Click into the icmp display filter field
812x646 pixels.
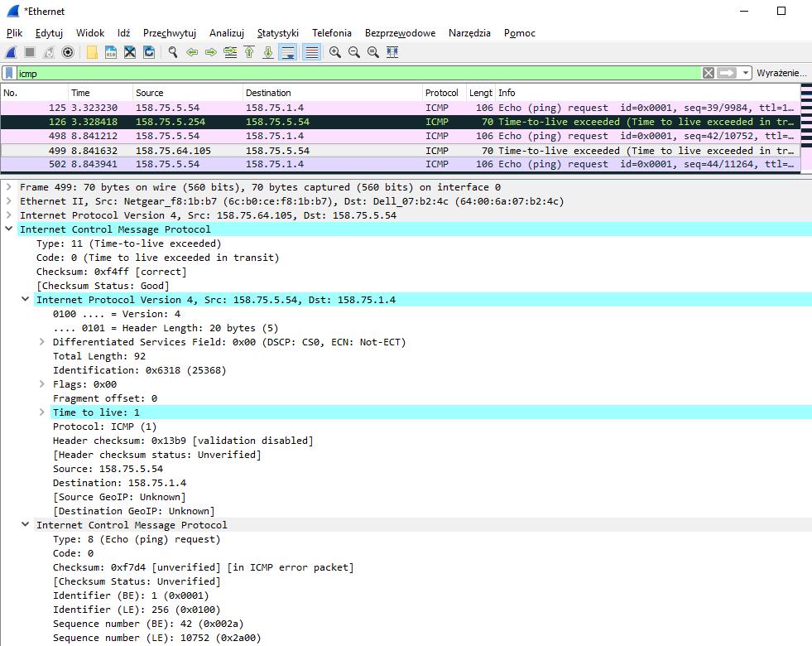tap(358, 73)
